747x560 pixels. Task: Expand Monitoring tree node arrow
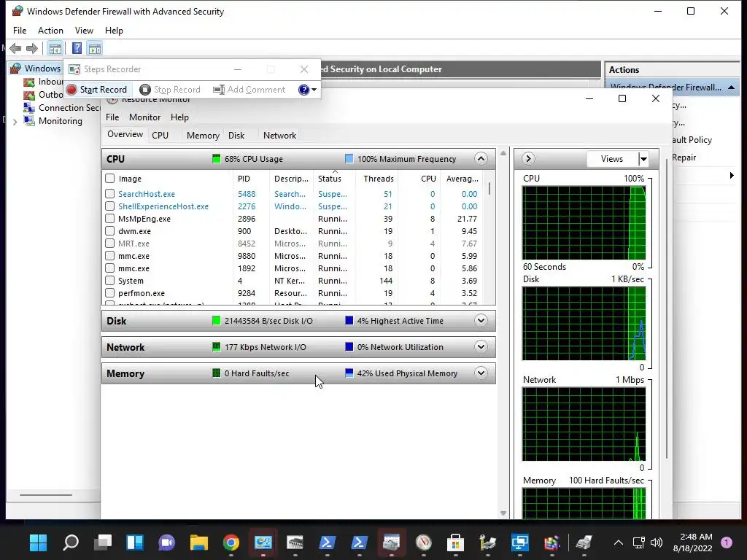click(15, 122)
